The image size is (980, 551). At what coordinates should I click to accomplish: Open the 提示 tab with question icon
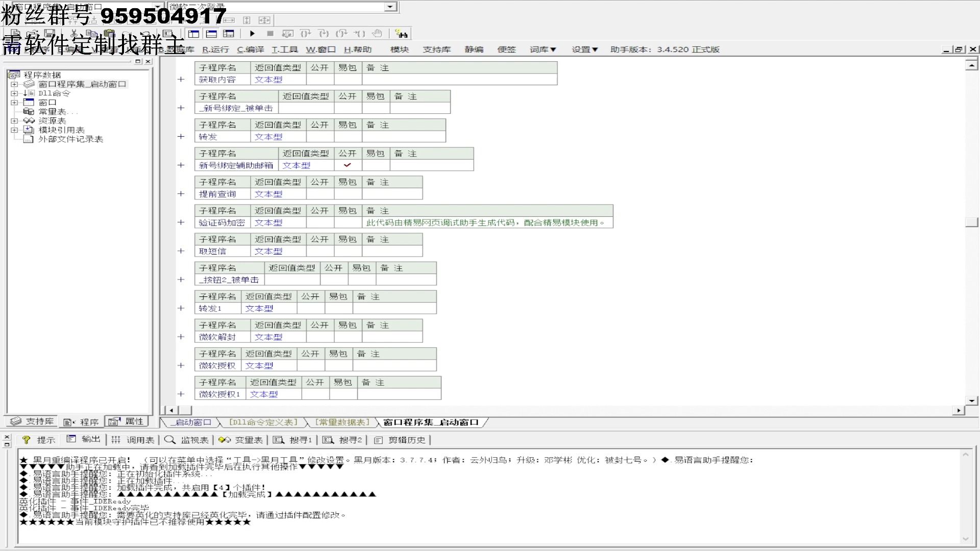click(38, 440)
